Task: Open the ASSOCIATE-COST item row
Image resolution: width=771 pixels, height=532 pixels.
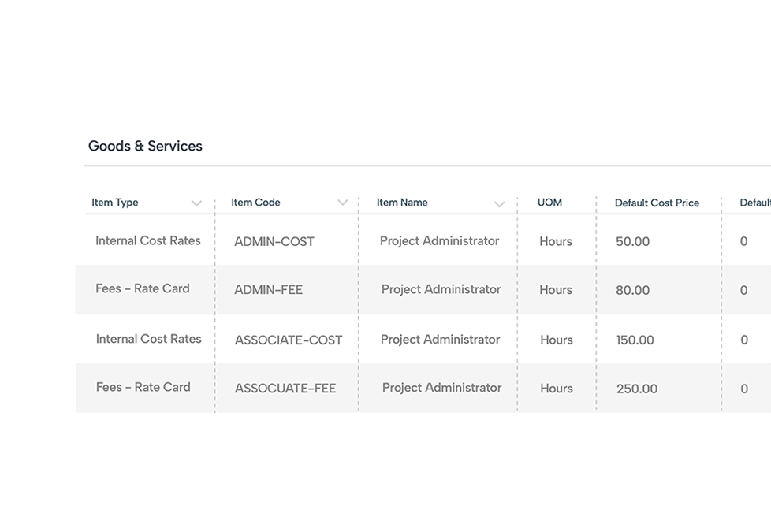Action: [x=289, y=340]
